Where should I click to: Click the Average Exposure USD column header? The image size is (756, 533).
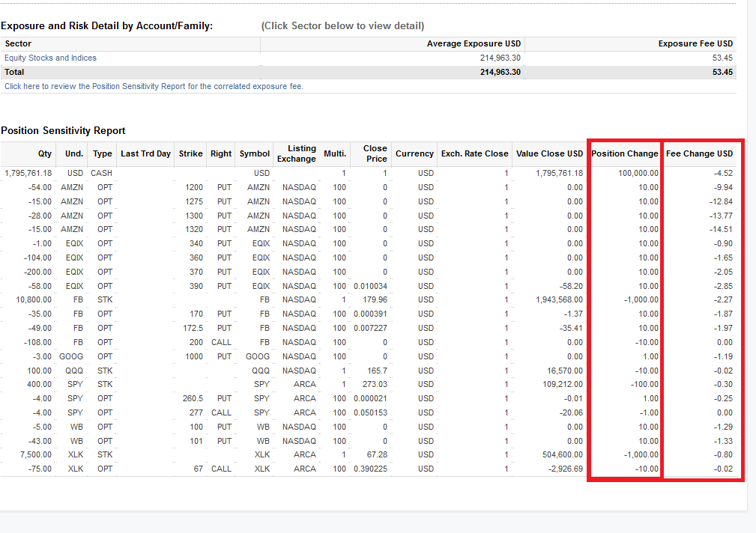pyautogui.click(x=474, y=44)
